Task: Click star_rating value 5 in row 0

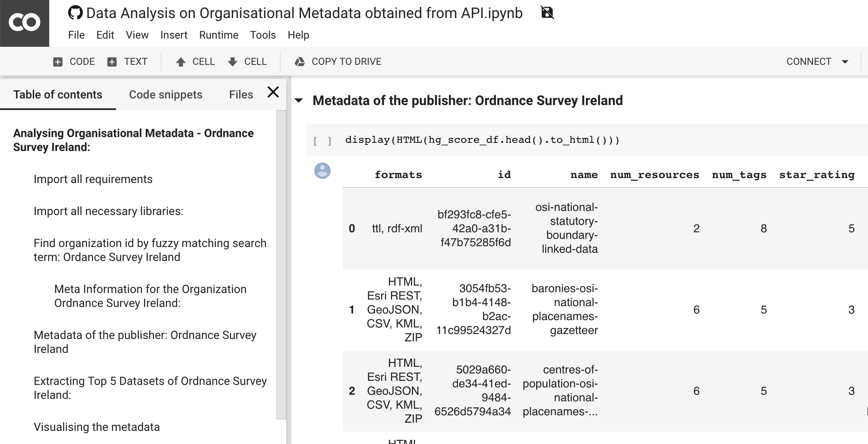Action: coord(852,228)
